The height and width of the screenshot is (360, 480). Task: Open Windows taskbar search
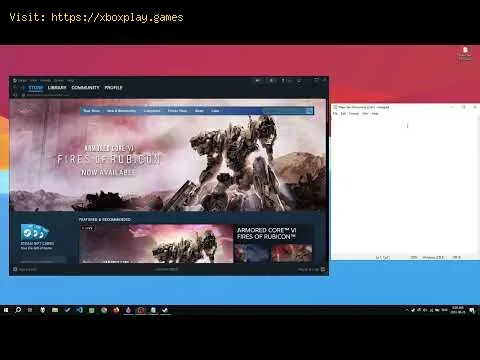[x=18, y=310]
